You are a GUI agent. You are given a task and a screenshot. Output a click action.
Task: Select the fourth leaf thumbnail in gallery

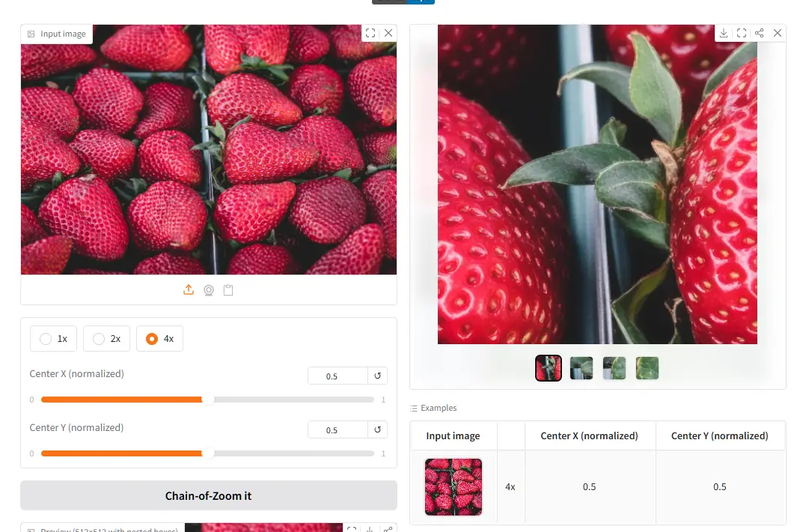pyautogui.click(x=647, y=367)
